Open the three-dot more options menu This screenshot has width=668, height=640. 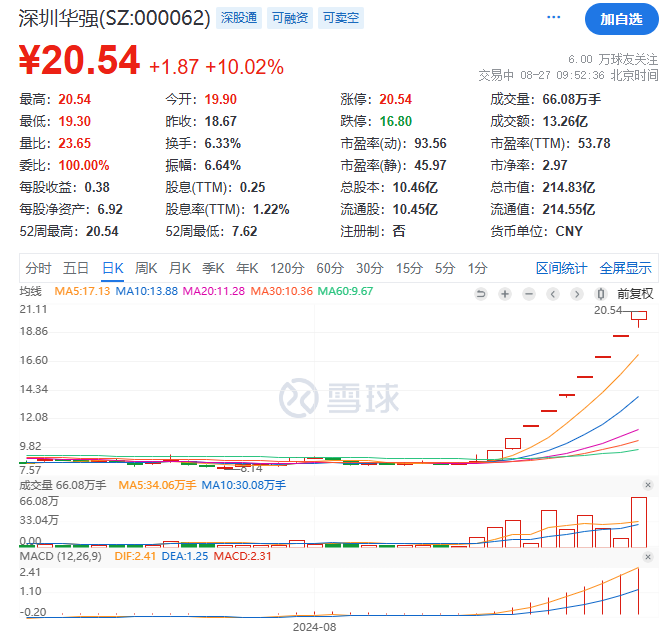[553, 17]
